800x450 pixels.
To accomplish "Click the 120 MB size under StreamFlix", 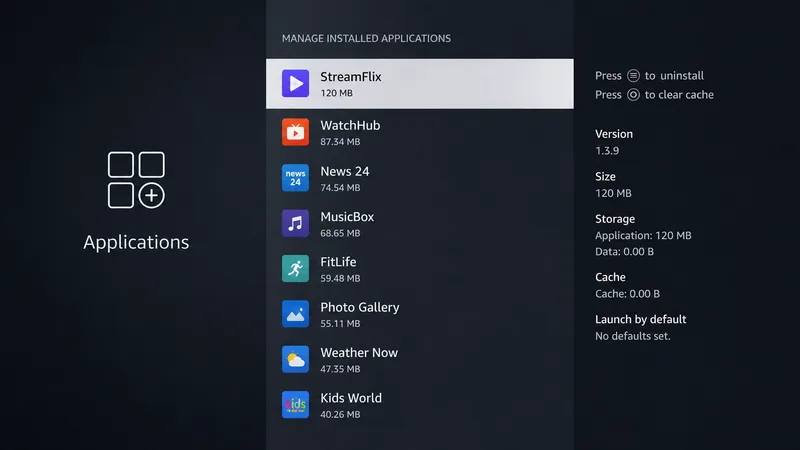I will (x=337, y=93).
